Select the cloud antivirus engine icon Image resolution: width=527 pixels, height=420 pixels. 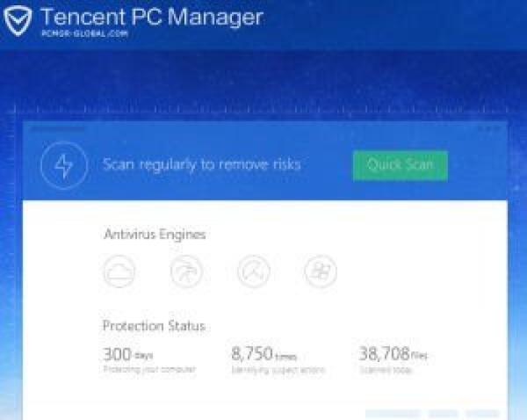pos(119,272)
